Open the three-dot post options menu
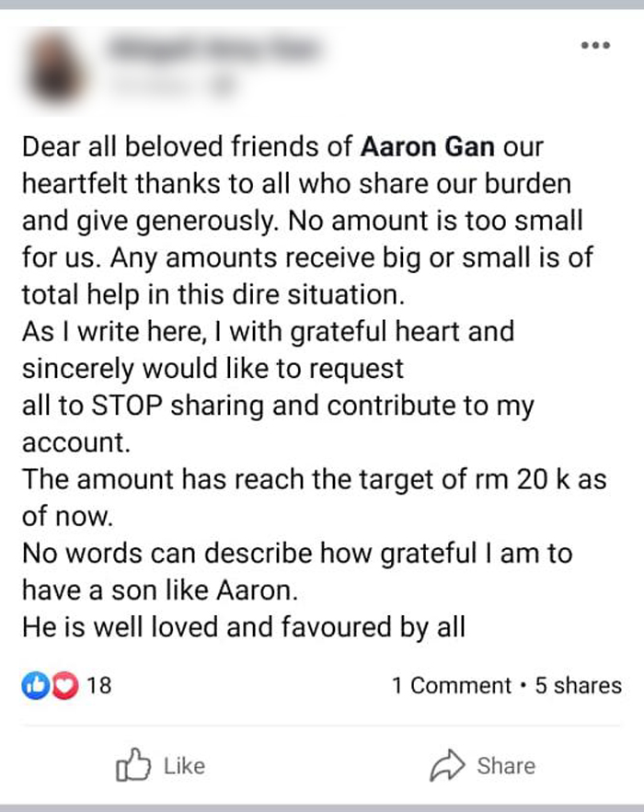Image resolution: width=644 pixels, height=812 pixels. click(595, 45)
